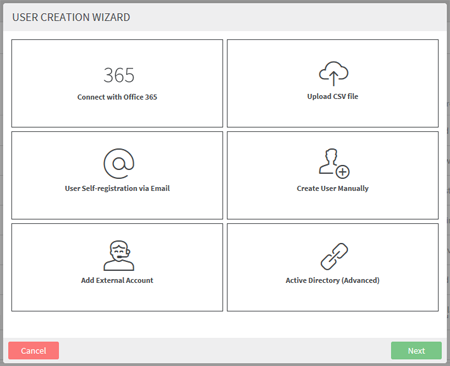Choose "Upload CSV file" label

click(x=333, y=96)
